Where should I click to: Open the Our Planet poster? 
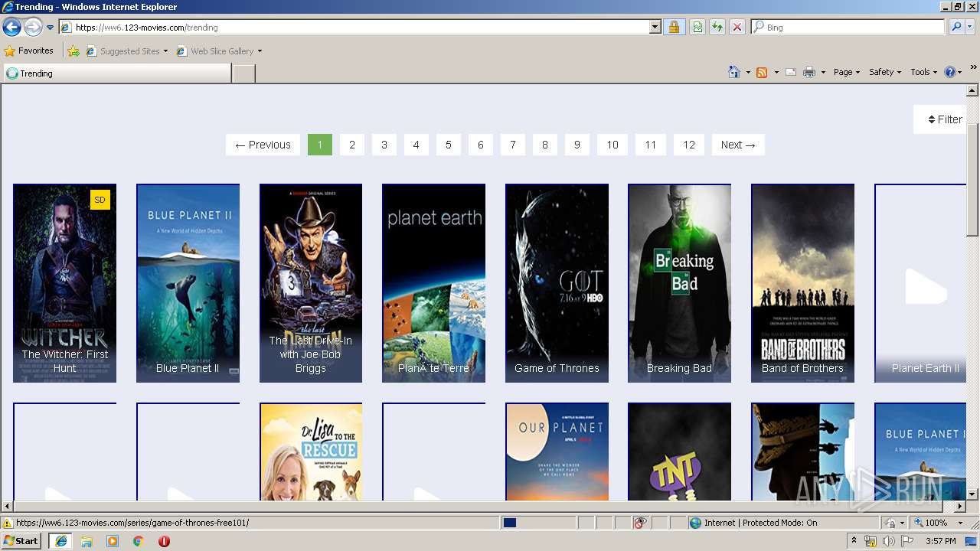coord(557,452)
